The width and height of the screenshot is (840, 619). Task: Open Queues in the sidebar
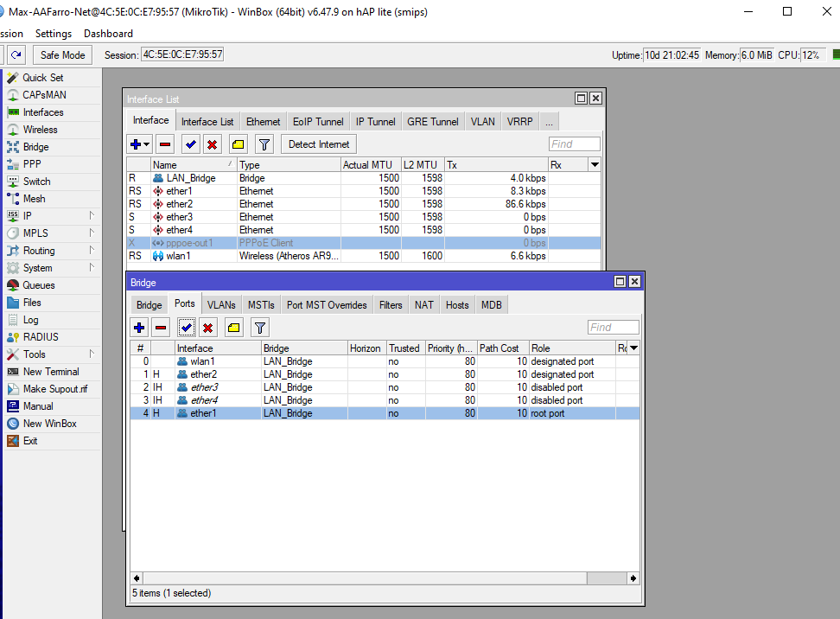[39, 285]
